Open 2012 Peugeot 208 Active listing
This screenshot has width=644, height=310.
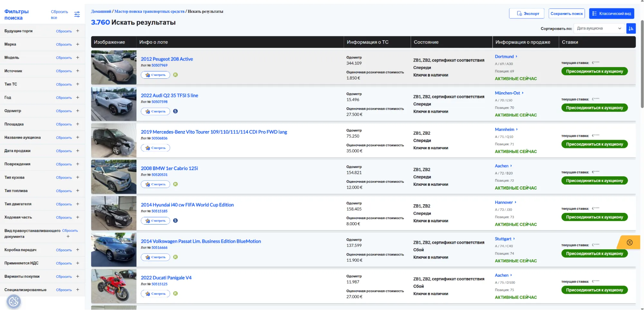(x=167, y=59)
